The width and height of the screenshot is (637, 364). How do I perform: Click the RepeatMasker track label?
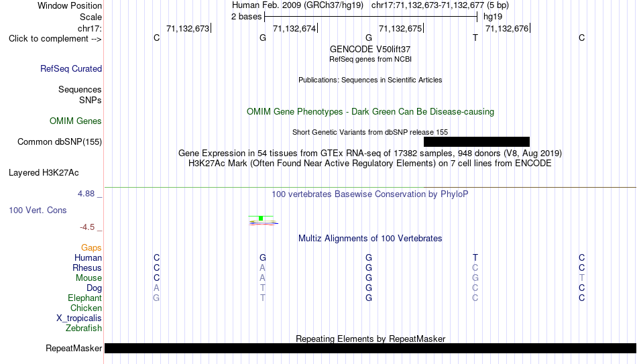click(74, 348)
